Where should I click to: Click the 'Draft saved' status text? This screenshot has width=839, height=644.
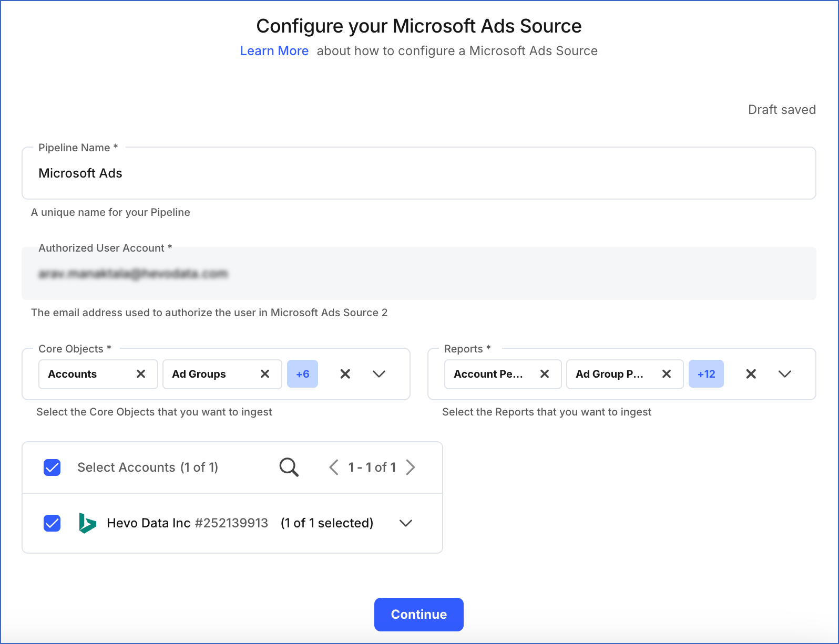click(782, 110)
